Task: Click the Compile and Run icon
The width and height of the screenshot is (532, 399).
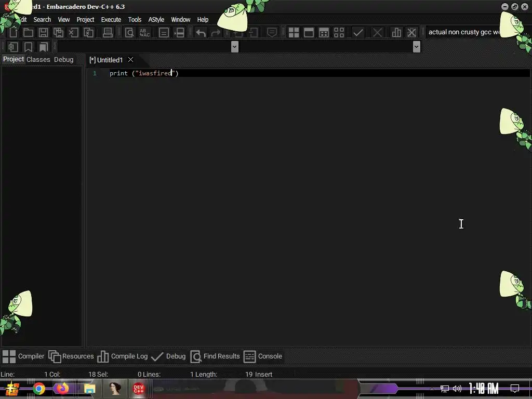Action: [324, 33]
